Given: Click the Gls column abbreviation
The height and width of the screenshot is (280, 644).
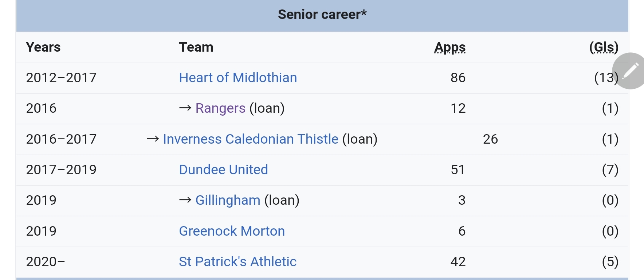Looking at the screenshot, I should pyautogui.click(x=604, y=47).
